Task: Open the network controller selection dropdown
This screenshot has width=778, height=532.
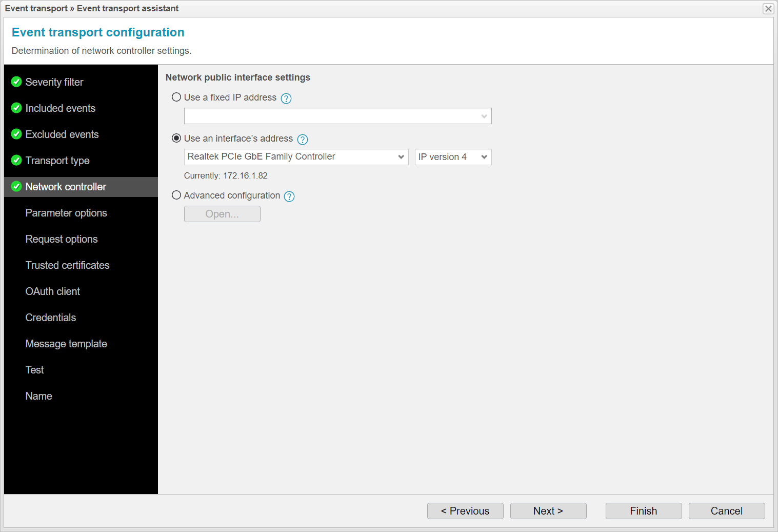Action: click(401, 156)
